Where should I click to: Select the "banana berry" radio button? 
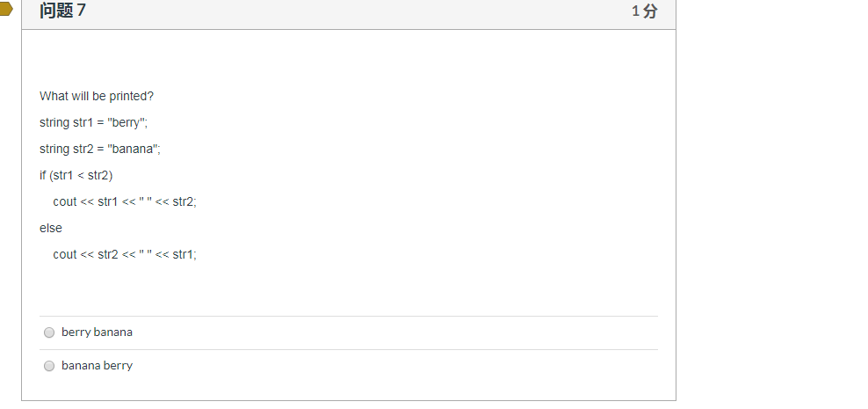[x=49, y=366]
